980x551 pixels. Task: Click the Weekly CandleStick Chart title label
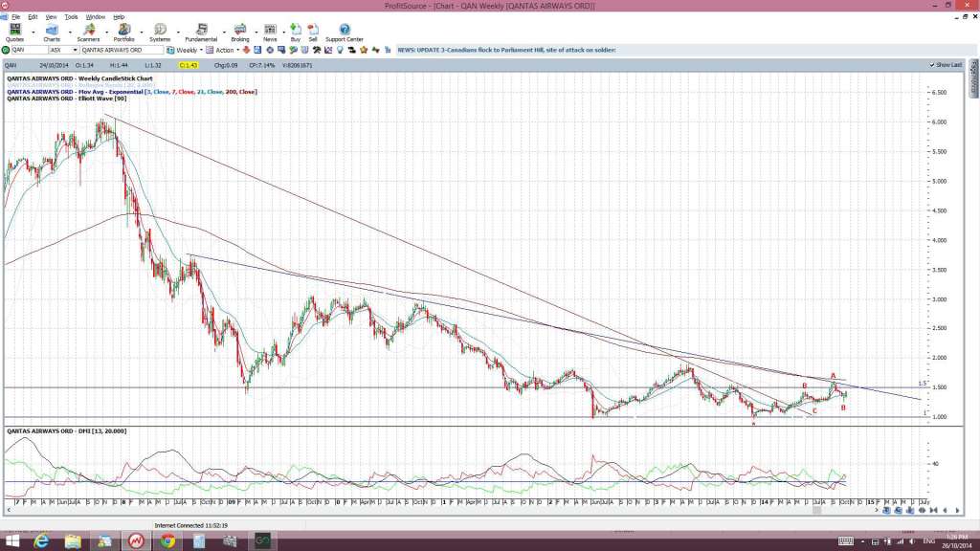79,78
